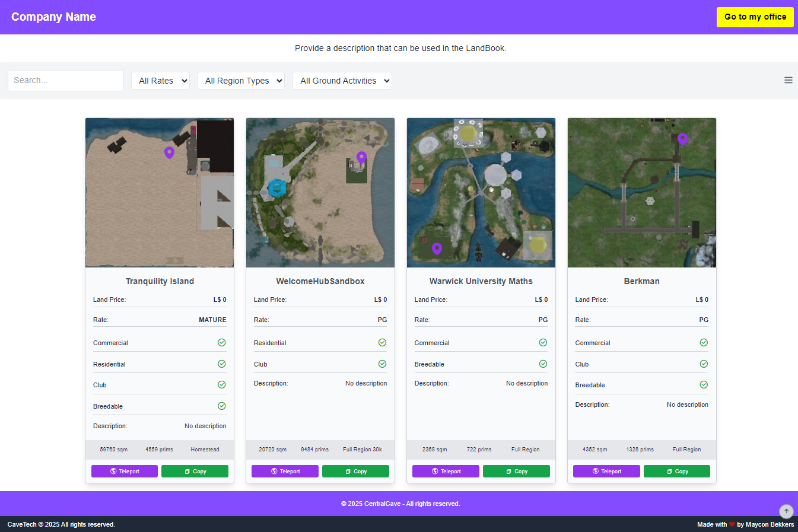
Task: Click the scroll-to-top arrow icon
Action: coord(786,511)
